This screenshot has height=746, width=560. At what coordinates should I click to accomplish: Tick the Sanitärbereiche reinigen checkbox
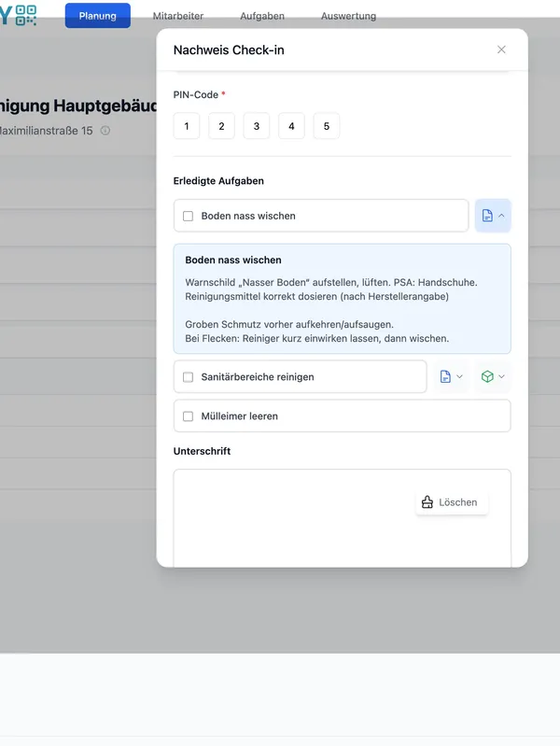(188, 377)
